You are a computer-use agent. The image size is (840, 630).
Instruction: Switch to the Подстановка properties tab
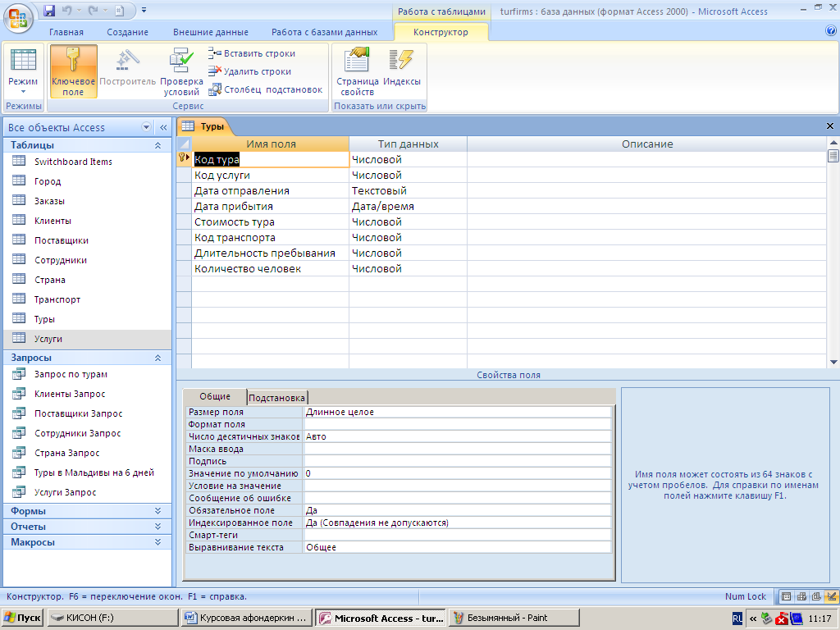[277, 398]
